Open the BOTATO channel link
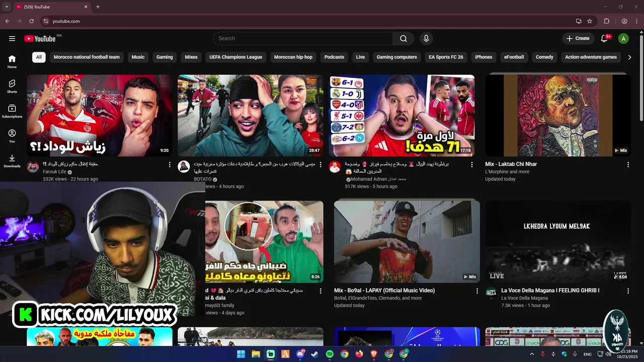644x362 pixels. click(x=204, y=179)
